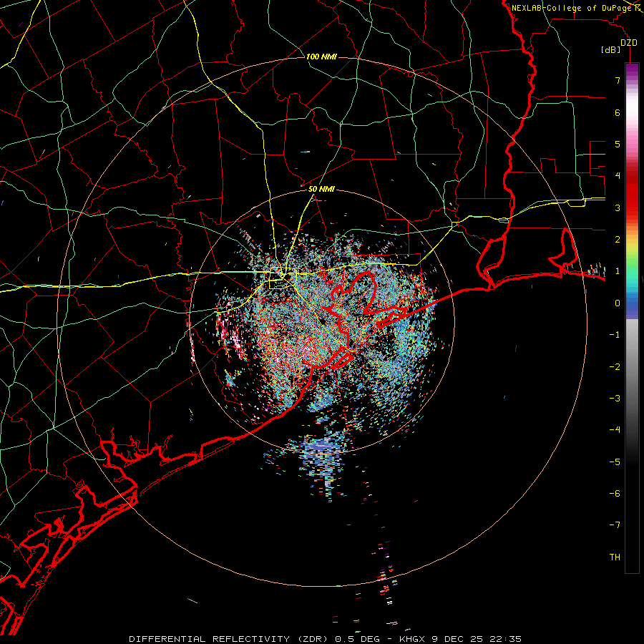Click the 7 value on color scale
Viewport: 644px width, 644px height.
tap(617, 80)
